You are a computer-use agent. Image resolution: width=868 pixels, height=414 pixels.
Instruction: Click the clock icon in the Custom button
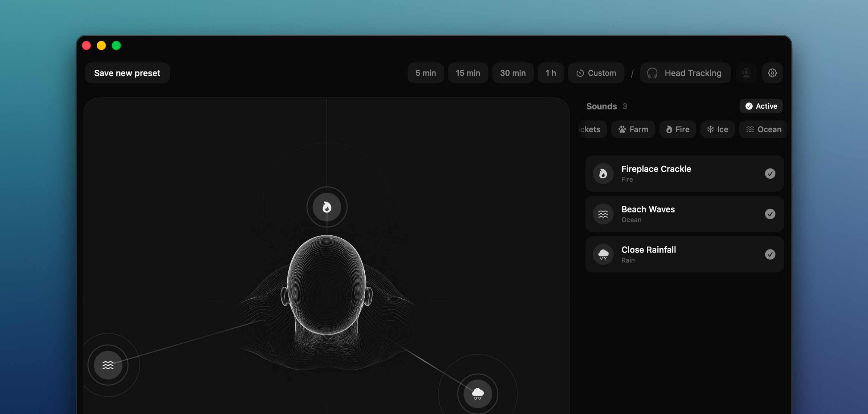[580, 73]
